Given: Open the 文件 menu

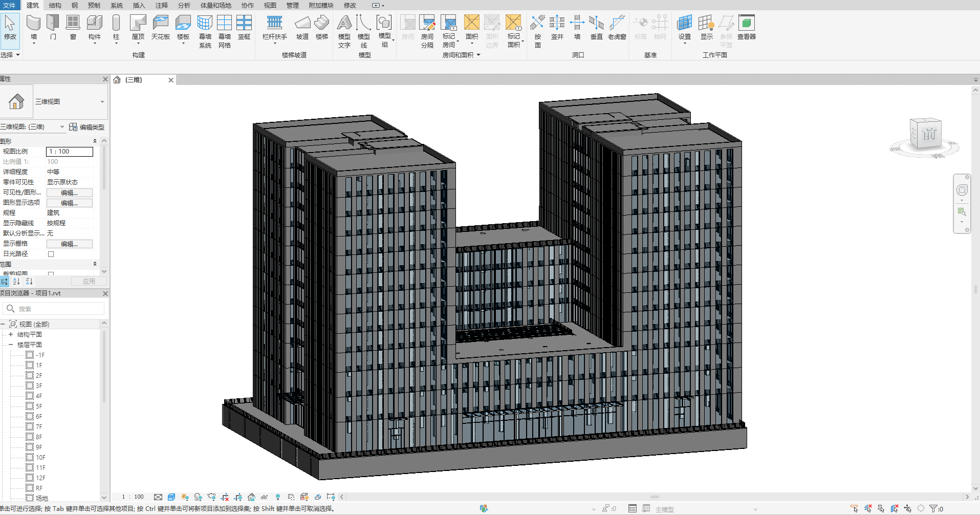Looking at the screenshot, I should (9, 6).
